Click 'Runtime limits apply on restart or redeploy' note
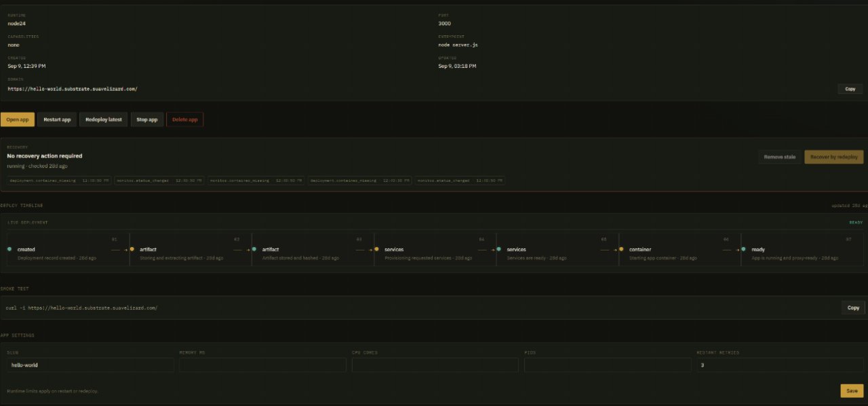868x406 pixels. coord(52,391)
